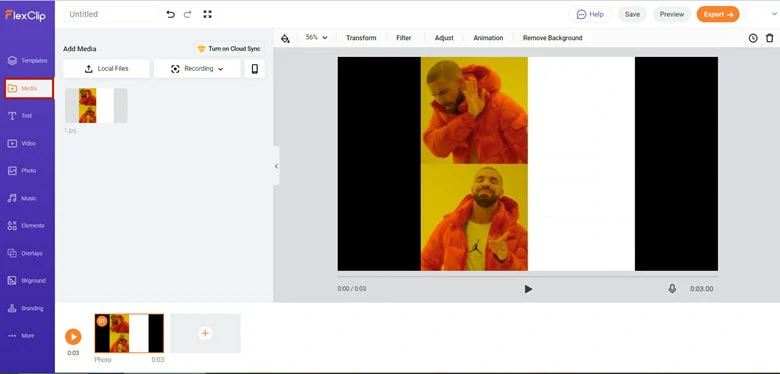Play the timeline with orange button
780x374 pixels.
click(x=73, y=337)
